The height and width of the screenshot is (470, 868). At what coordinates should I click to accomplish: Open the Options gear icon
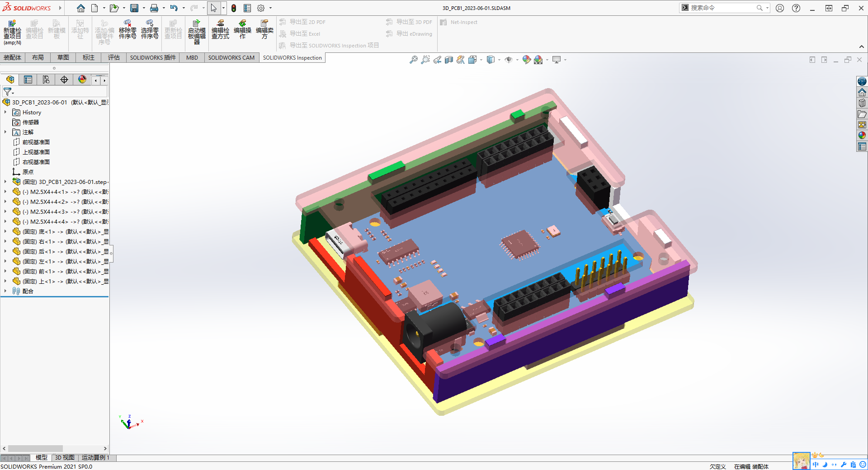261,8
